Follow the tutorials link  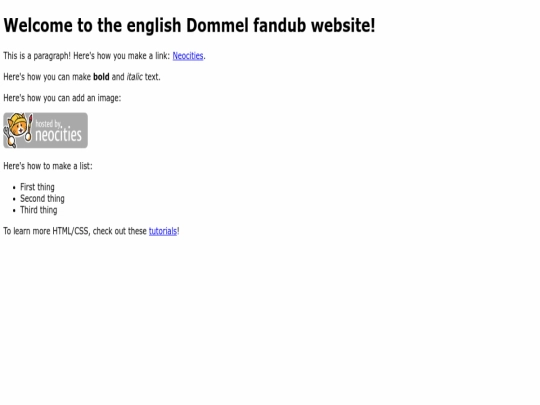[x=163, y=231]
